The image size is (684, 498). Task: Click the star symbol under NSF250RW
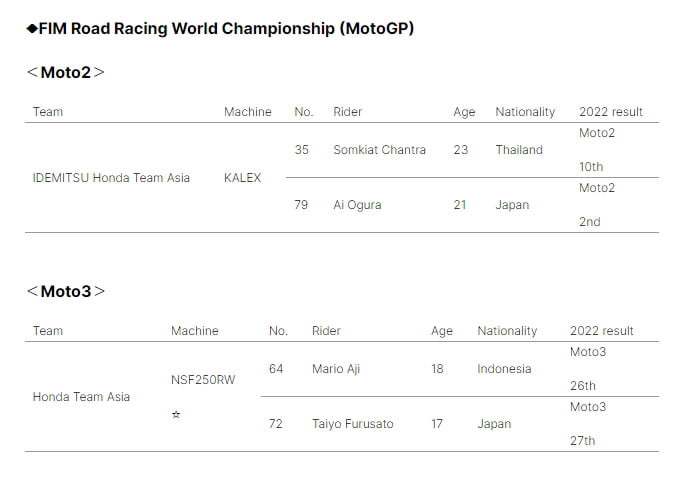click(176, 414)
